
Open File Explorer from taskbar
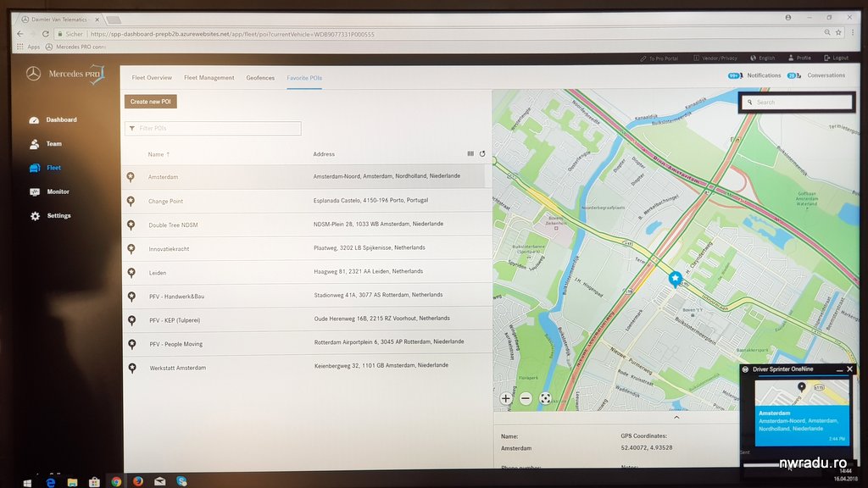point(72,482)
